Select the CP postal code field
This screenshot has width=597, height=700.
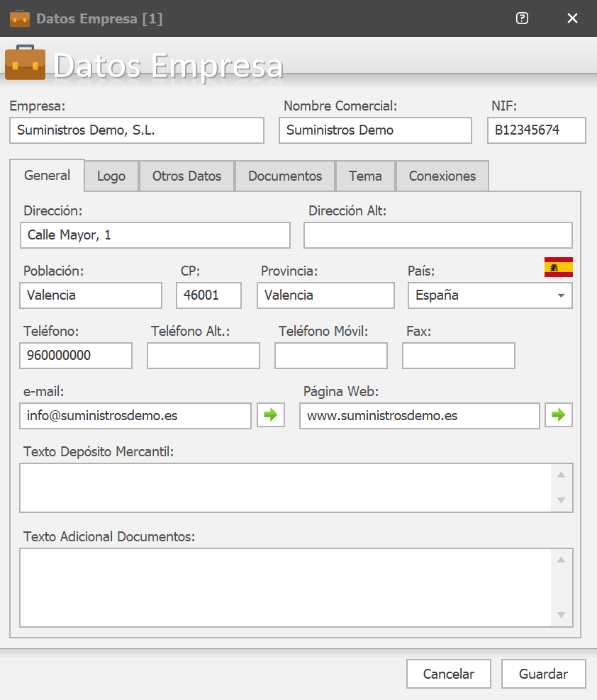208,295
